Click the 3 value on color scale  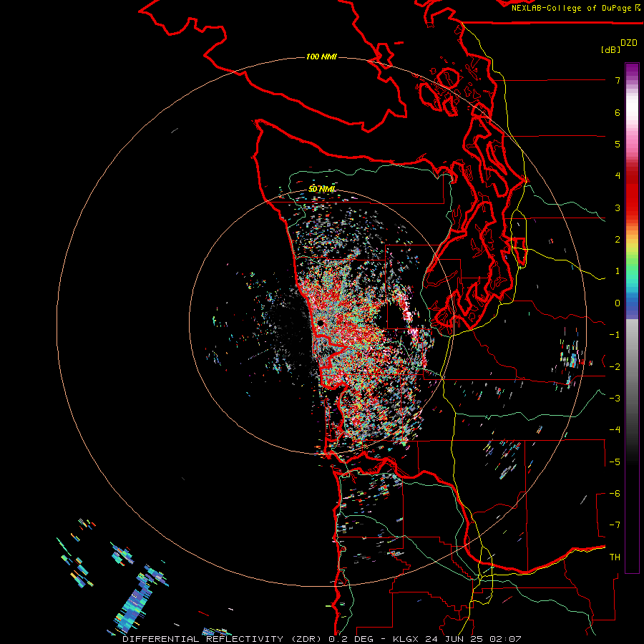(x=618, y=208)
